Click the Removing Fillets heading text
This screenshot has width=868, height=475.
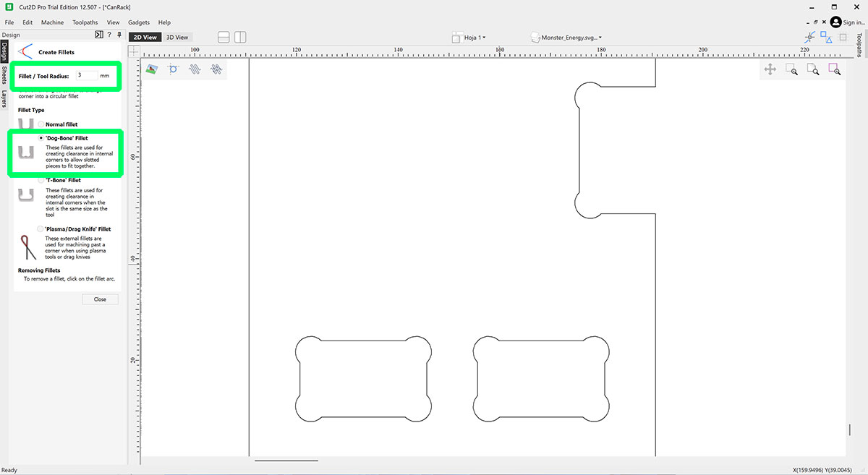(39, 270)
